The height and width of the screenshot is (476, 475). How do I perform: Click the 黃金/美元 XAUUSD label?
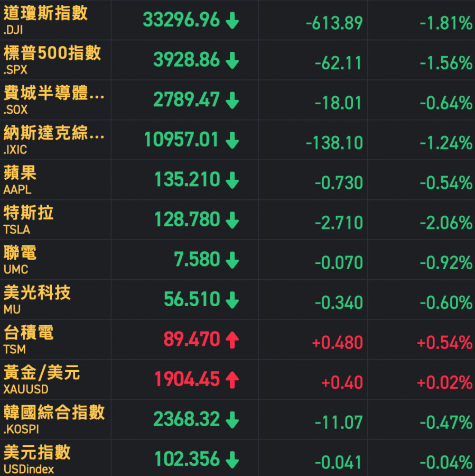point(42,379)
